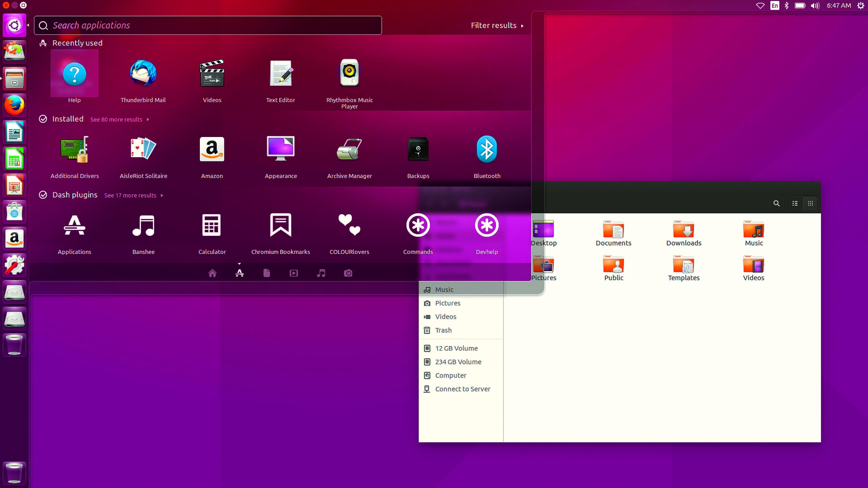
Task: Click the search icon in file manager
Action: pyautogui.click(x=776, y=203)
